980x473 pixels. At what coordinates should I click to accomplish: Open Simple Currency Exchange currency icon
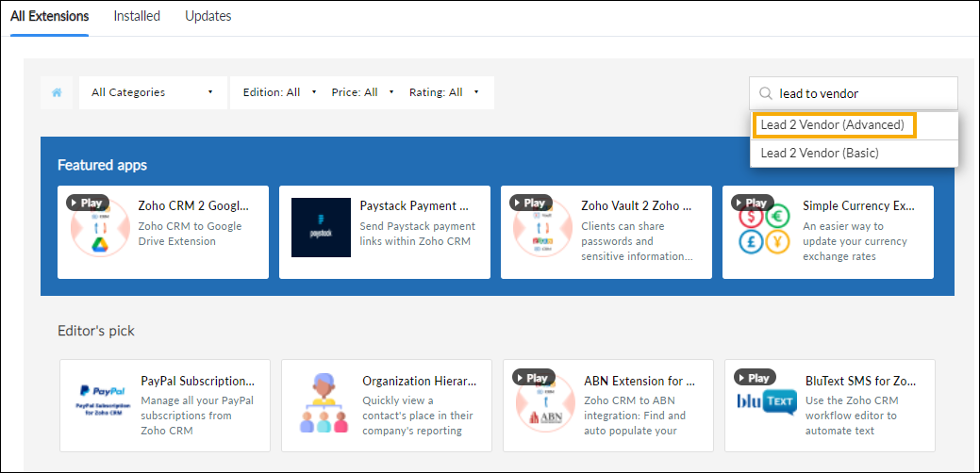pyautogui.click(x=764, y=230)
